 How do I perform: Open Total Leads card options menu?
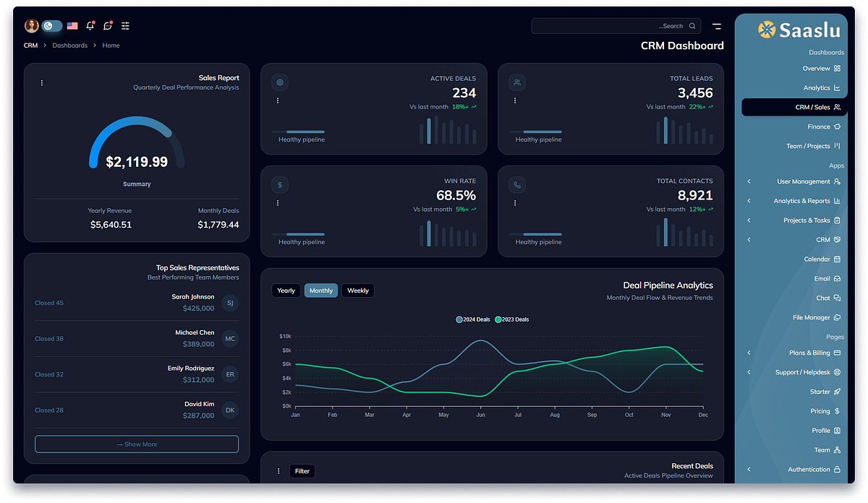[x=515, y=100]
